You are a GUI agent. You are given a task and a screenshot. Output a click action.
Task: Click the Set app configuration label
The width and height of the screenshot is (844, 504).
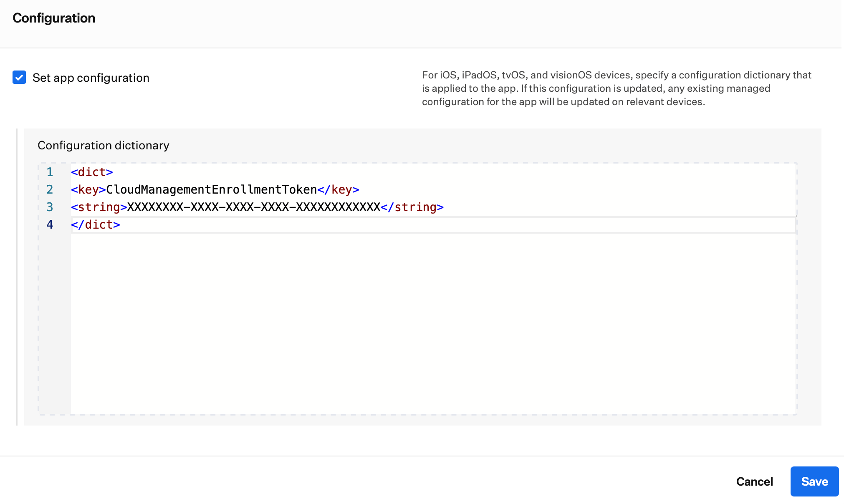(91, 78)
